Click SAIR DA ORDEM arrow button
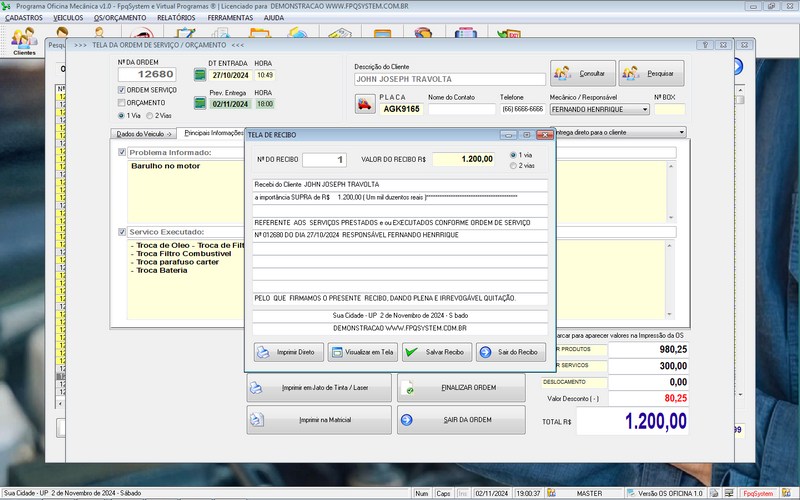The width and height of the screenshot is (800, 500). [x=461, y=420]
